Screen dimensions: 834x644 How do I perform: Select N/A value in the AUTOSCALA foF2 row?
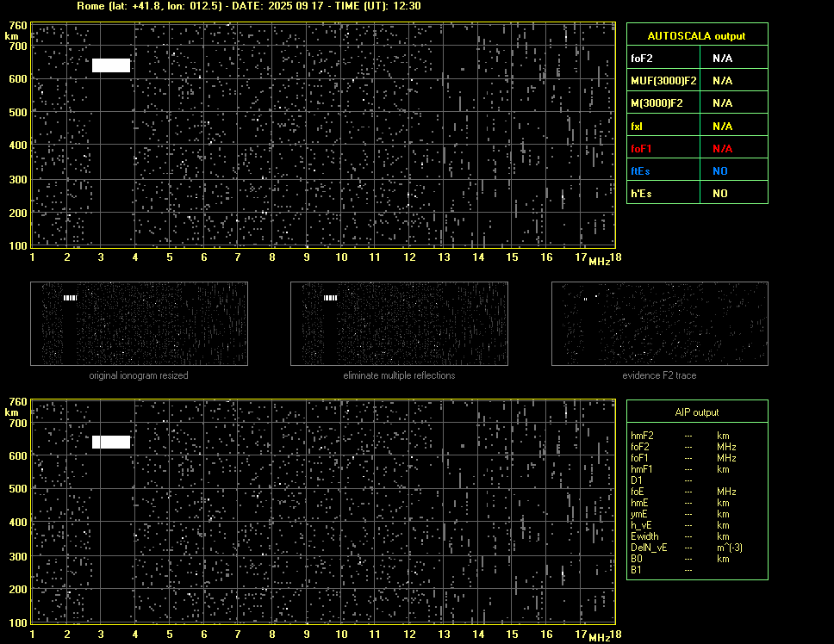722,59
